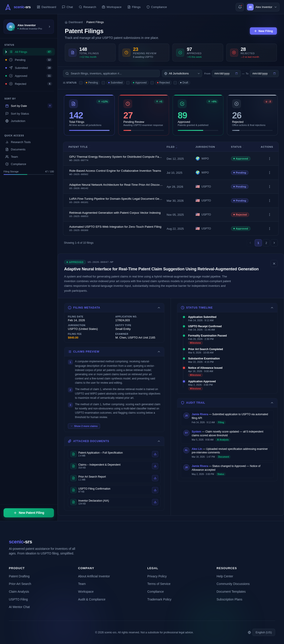Image resolution: width=284 pixels, height=644 pixels.
Task: Click the New Patent Filing button
Action: [29, 513]
